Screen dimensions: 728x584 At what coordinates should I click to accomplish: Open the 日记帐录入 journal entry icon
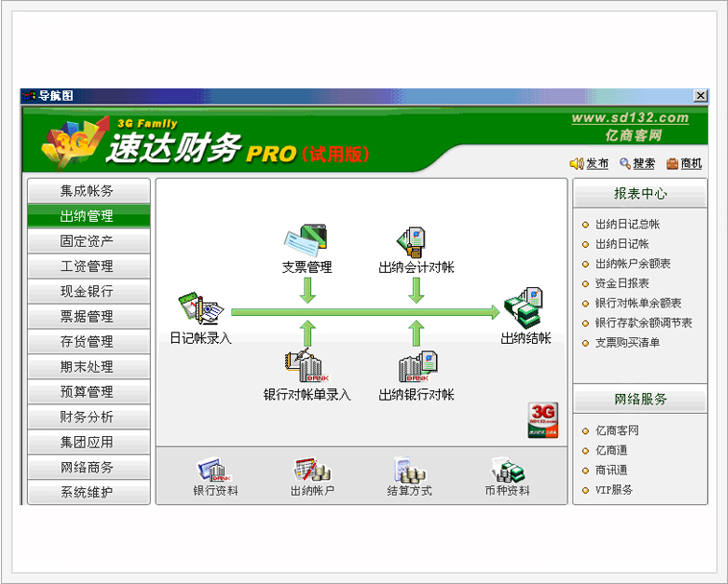tap(201, 307)
